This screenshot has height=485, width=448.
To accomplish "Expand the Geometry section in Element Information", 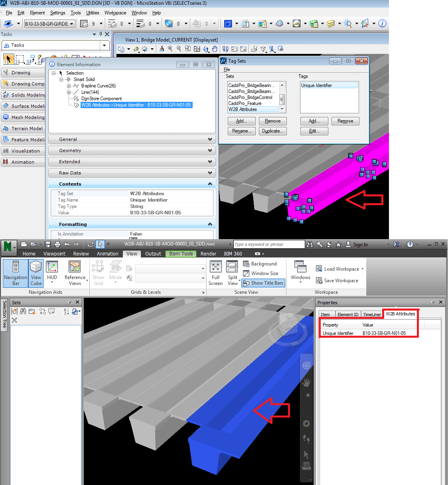I will [x=132, y=150].
